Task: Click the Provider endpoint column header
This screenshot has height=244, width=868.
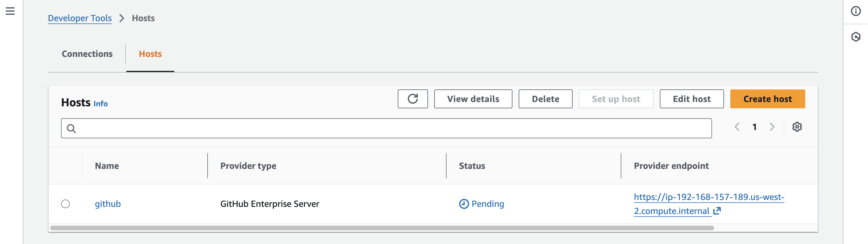Action: click(x=671, y=166)
